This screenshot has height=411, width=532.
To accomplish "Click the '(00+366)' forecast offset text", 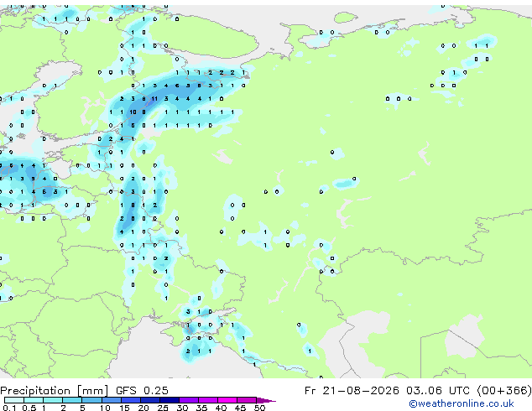I will (x=504, y=391).
